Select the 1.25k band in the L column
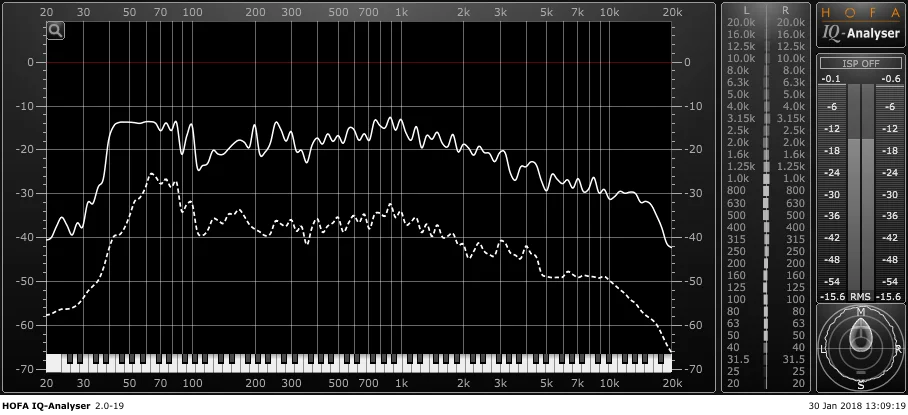Viewport: 908px width, 415px height. (741, 166)
